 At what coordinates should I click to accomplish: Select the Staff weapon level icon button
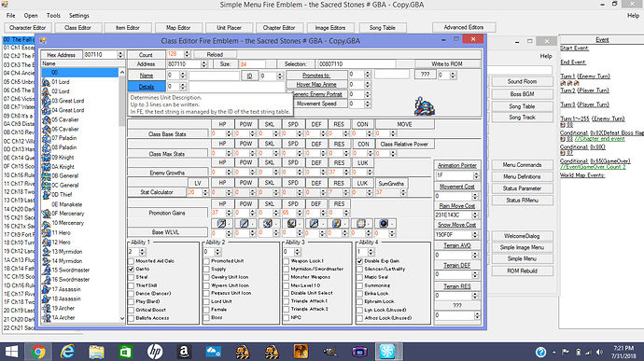pos(315,224)
